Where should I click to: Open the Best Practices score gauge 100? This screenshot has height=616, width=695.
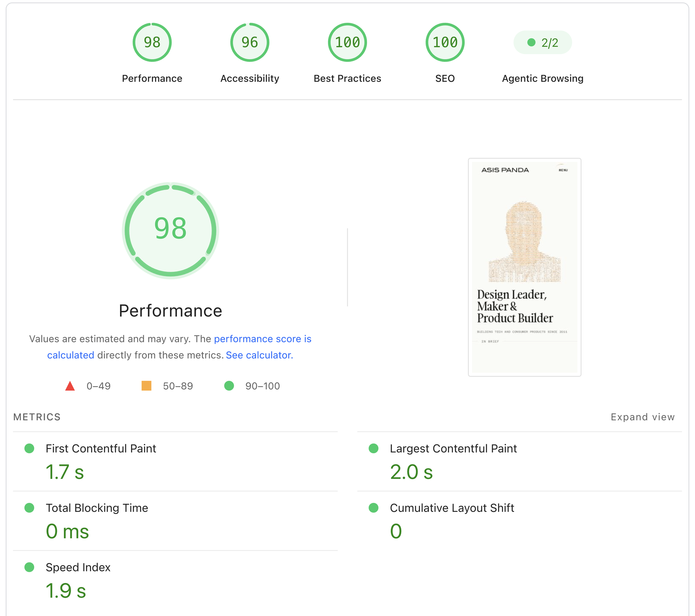(x=347, y=42)
